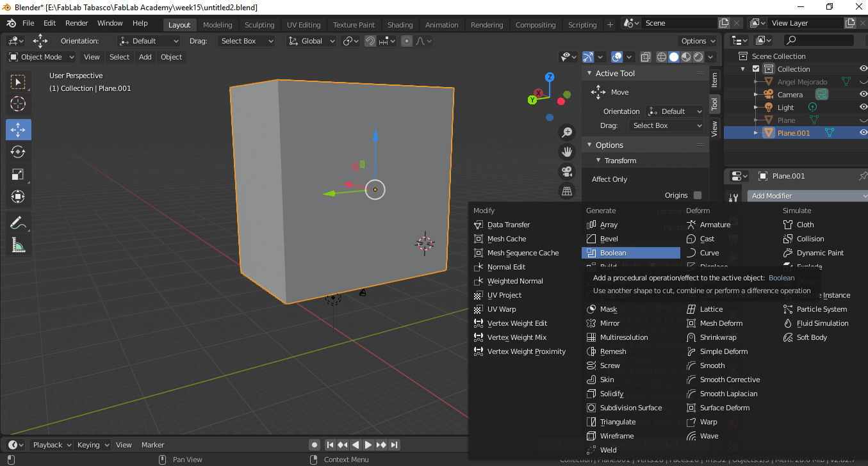868x466 pixels.
Task: Click the blue Z axis gizmo handle
Action: point(550,77)
